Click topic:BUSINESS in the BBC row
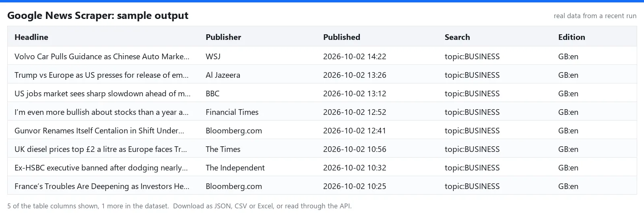This screenshot has width=644, height=216. point(472,93)
